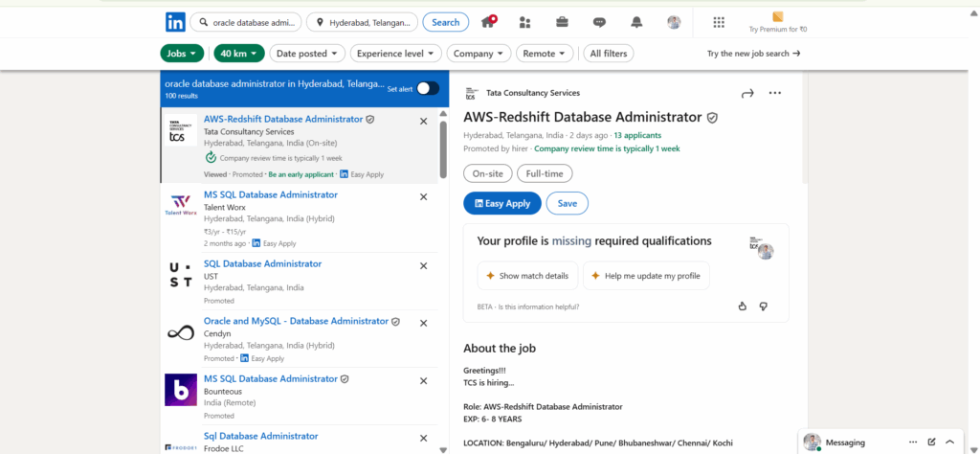The height and width of the screenshot is (454, 980).
Task: Compose a new message icon in Messaging bar
Action: [x=932, y=443]
